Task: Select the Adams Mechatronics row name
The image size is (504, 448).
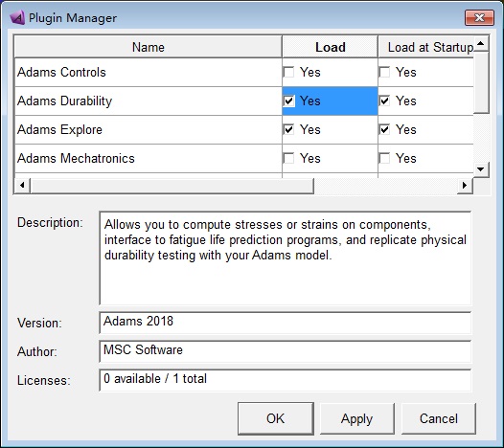Action: coord(76,158)
